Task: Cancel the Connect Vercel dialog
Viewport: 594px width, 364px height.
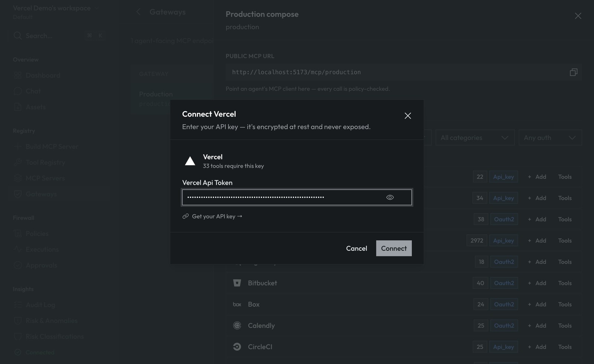Action: [x=356, y=248]
